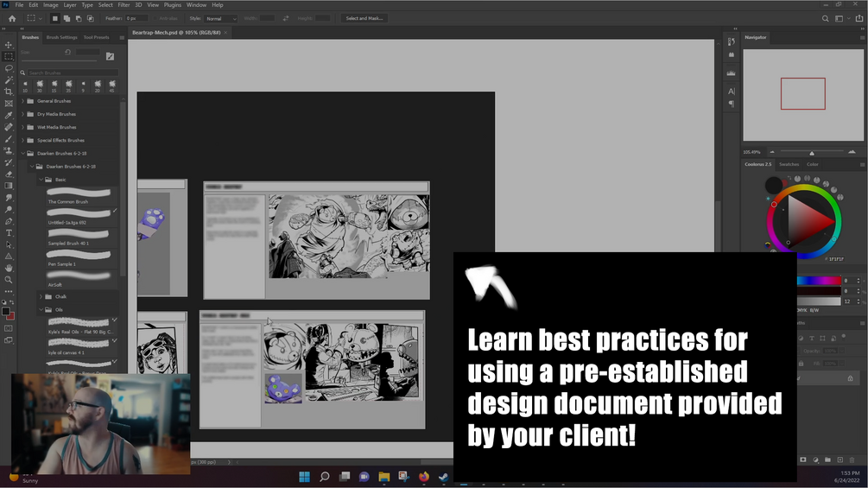This screenshot has width=868, height=488.
Task: Enable Add to selection mode
Action: pyautogui.click(x=67, y=18)
